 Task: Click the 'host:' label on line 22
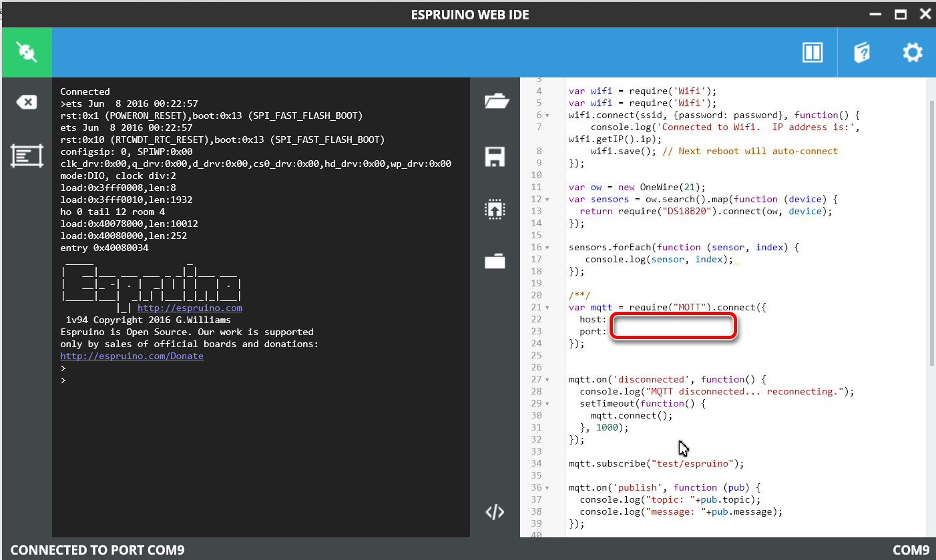[x=593, y=320]
